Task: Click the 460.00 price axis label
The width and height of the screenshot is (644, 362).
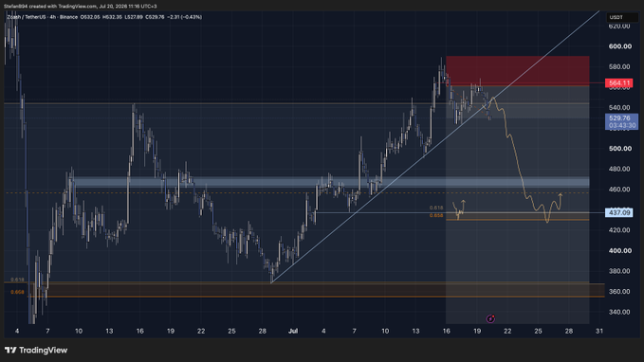Action: tap(619, 190)
